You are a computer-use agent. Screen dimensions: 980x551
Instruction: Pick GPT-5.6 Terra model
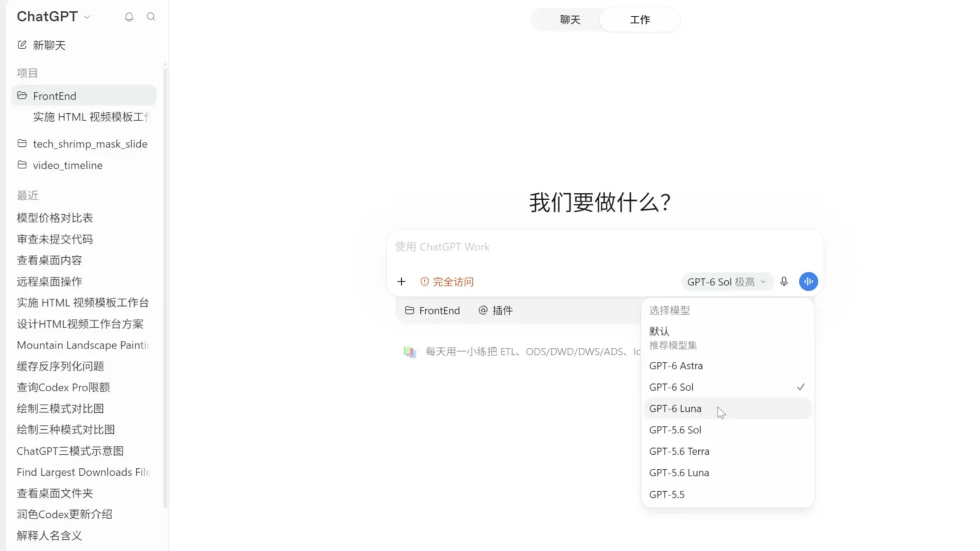728,451
